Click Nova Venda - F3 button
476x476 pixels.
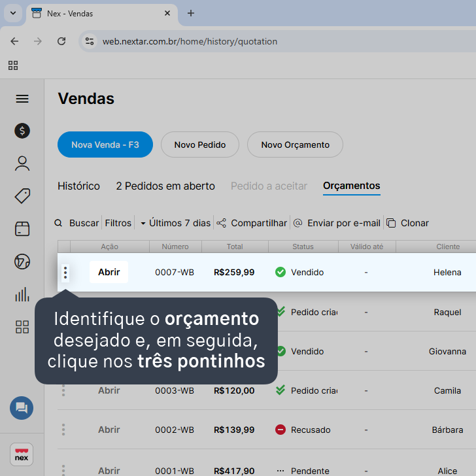(105, 144)
